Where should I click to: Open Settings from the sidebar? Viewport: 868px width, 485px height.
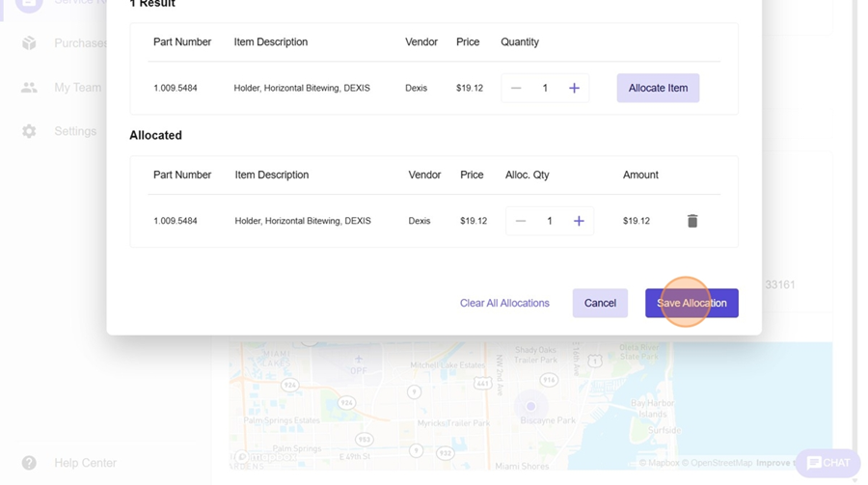click(x=75, y=131)
